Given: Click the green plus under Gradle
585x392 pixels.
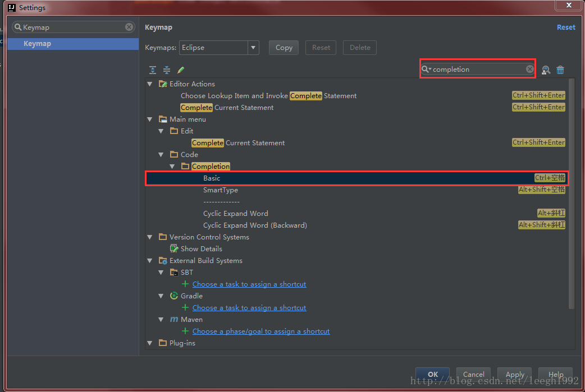Looking at the screenshot, I should coord(185,307).
